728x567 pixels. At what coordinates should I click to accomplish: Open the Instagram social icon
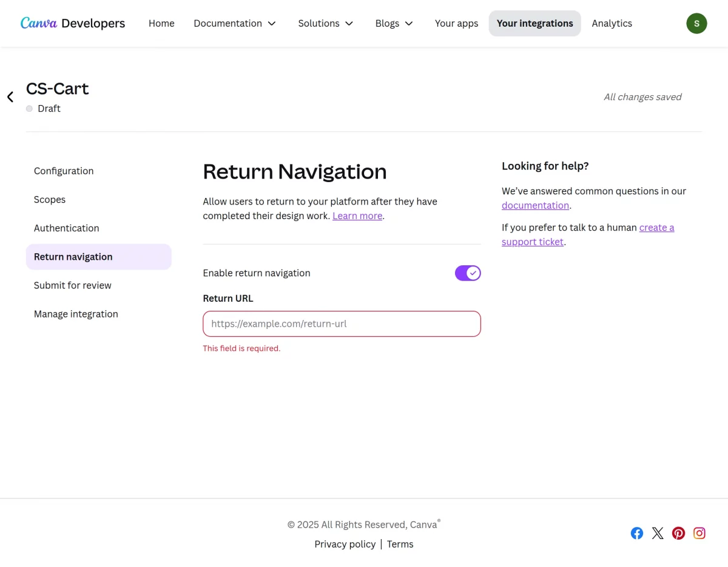coord(699,533)
